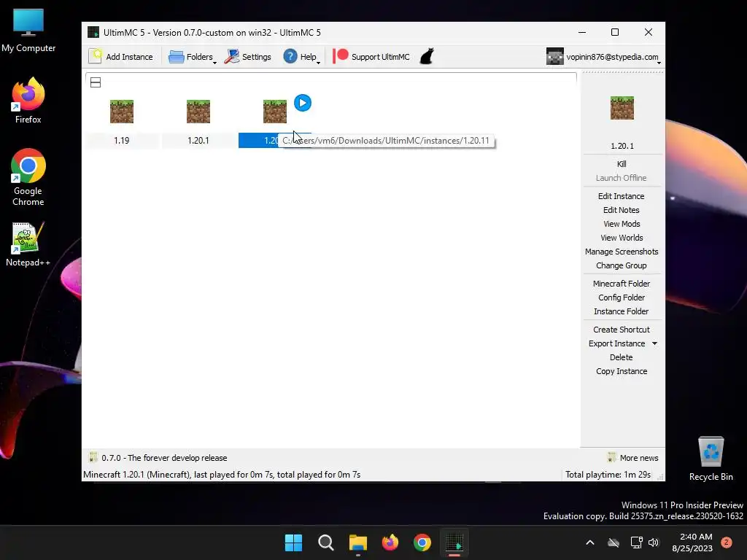Click the 1.20.1 instance label in list
Image resolution: width=747 pixels, height=560 pixels.
(198, 141)
